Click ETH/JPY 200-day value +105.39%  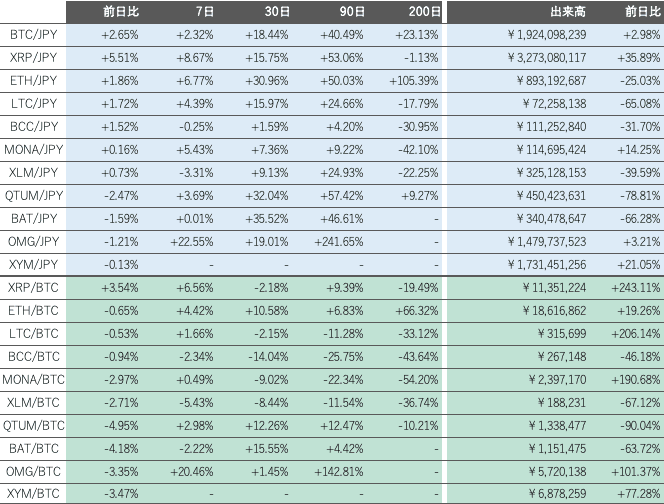coord(412,81)
